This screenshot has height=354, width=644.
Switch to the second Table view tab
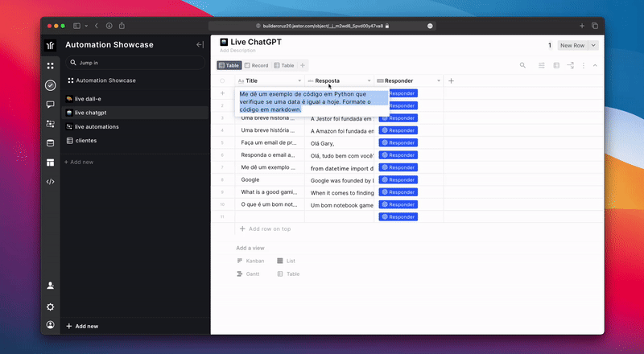(284, 65)
